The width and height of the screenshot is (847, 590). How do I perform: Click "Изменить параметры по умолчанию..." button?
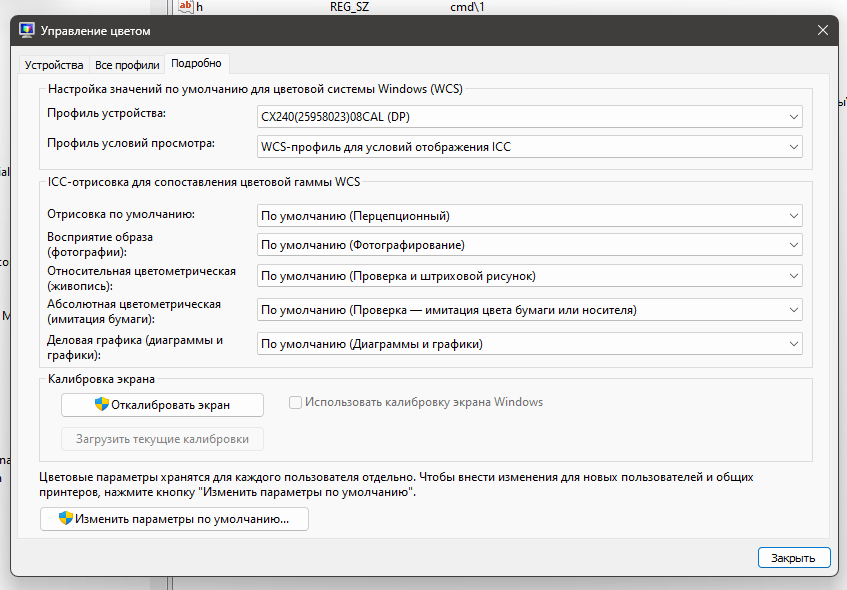(174, 519)
